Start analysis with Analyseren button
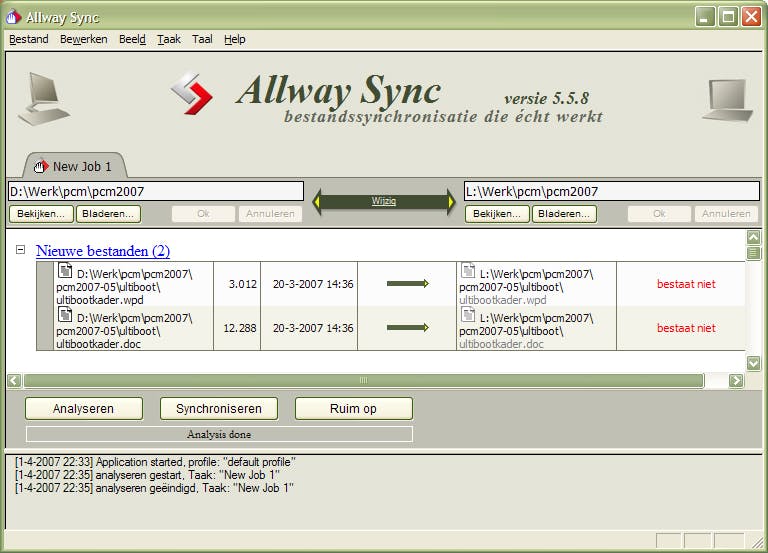Viewport: 768px width, 553px height. (84, 409)
